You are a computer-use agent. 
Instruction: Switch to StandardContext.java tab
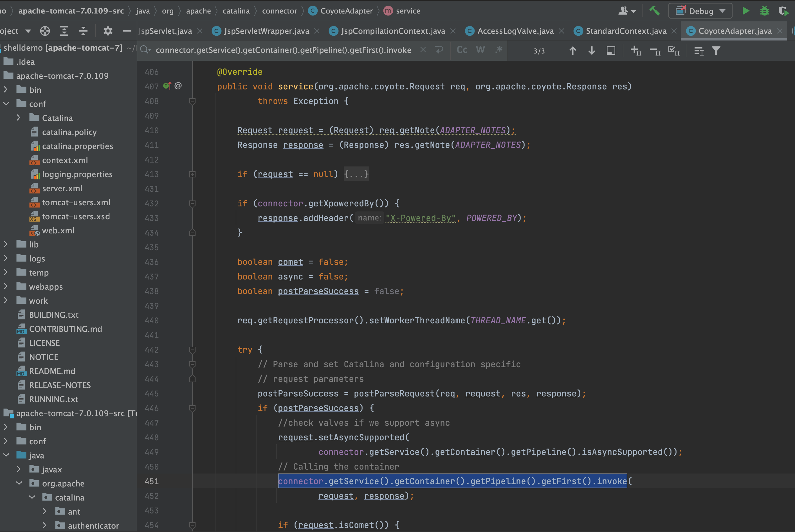pyautogui.click(x=626, y=31)
